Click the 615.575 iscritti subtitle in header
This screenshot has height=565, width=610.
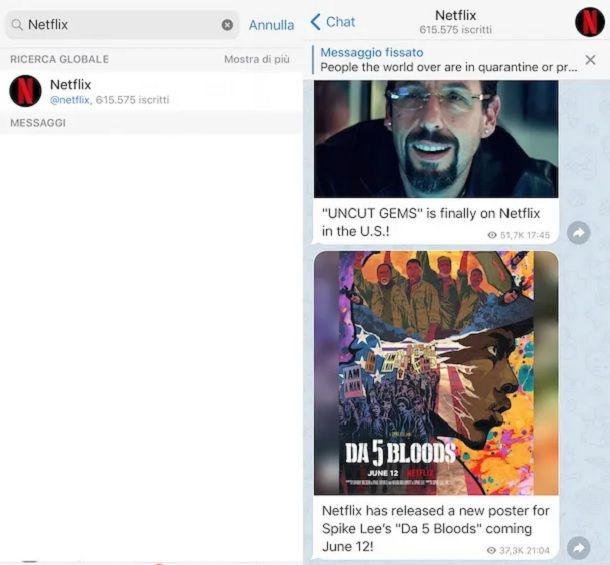[x=456, y=30]
